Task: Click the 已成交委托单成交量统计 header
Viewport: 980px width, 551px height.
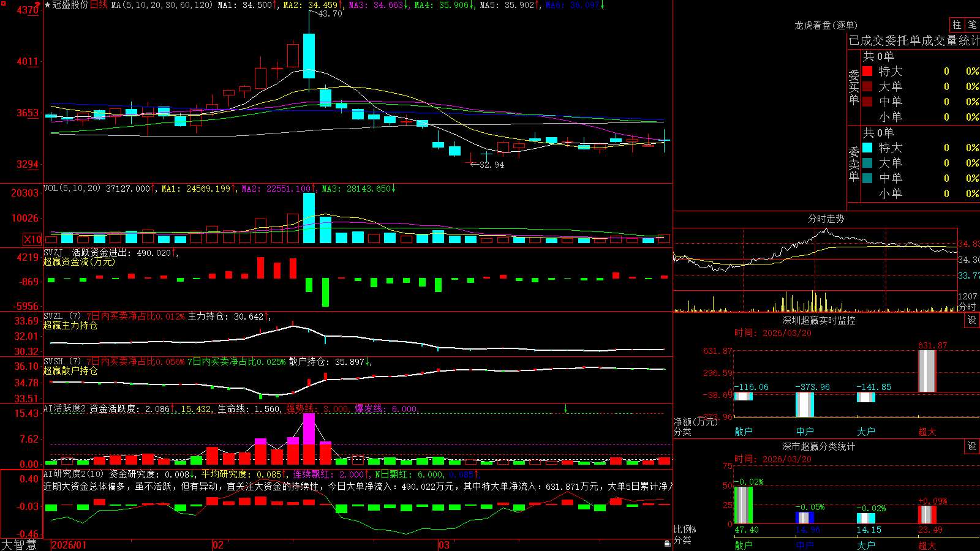Action: click(914, 40)
